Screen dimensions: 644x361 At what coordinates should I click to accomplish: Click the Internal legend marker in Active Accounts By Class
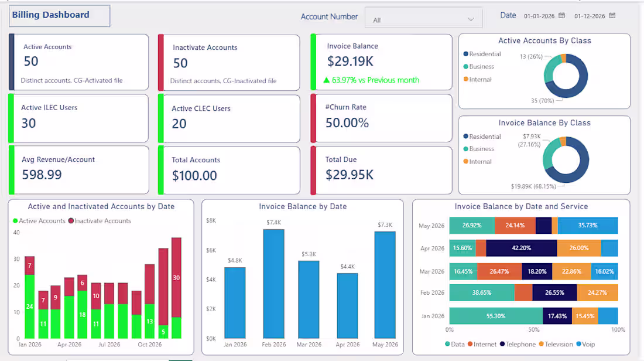[x=466, y=79]
